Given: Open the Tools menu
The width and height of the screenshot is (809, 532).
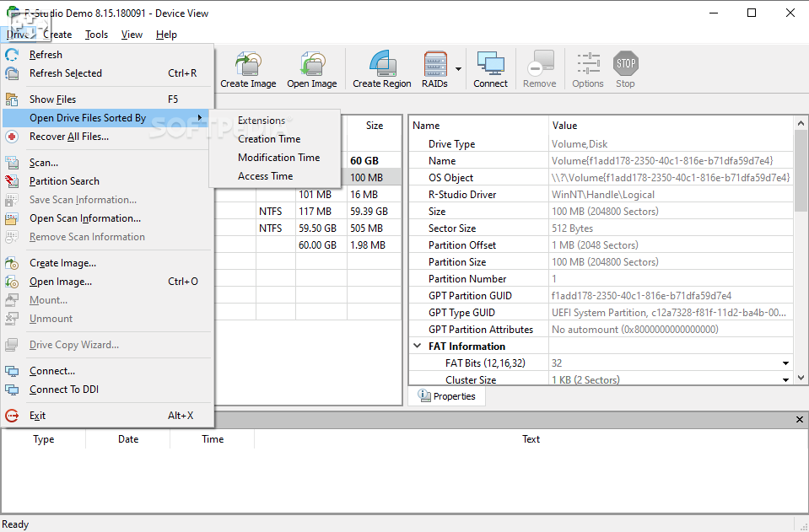Looking at the screenshot, I should 96,35.
